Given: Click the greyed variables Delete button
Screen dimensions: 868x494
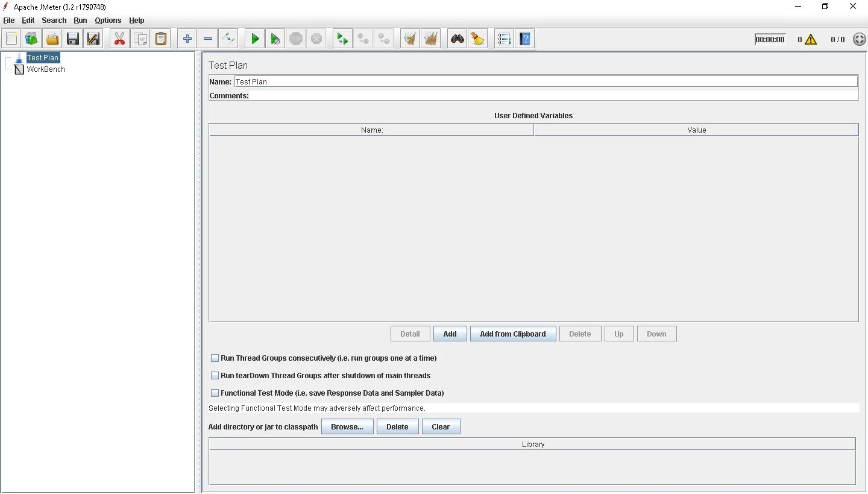Looking at the screenshot, I should point(580,334).
